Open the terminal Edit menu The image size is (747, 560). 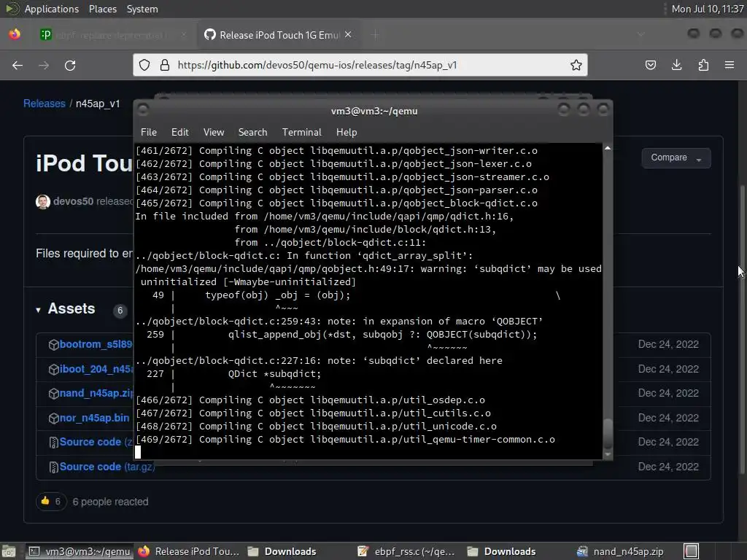tap(179, 133)
